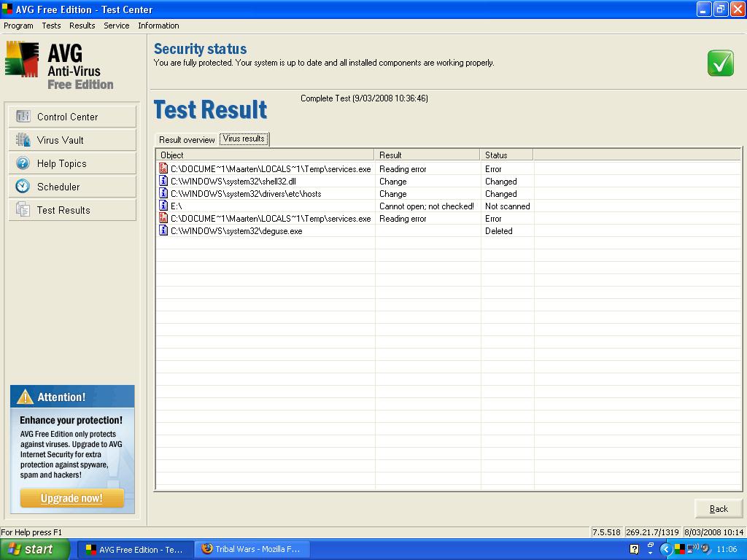The height and width of the screenshot is (560, 747).
Task: Click the 'Deleted' status cell
Action: 499,231
